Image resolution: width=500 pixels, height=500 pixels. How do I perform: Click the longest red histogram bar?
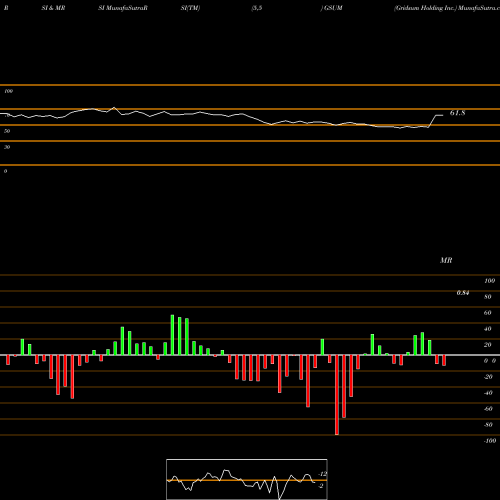(x=337, y=395)
